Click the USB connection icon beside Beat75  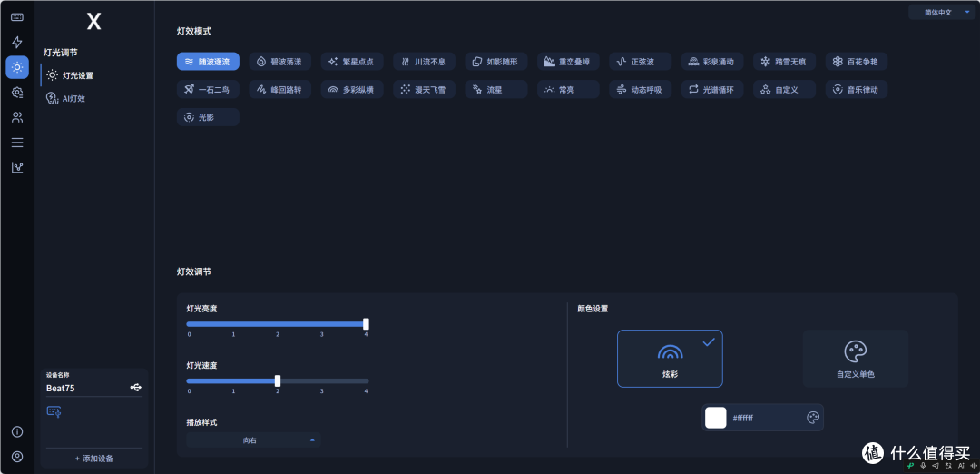point(135,388)
